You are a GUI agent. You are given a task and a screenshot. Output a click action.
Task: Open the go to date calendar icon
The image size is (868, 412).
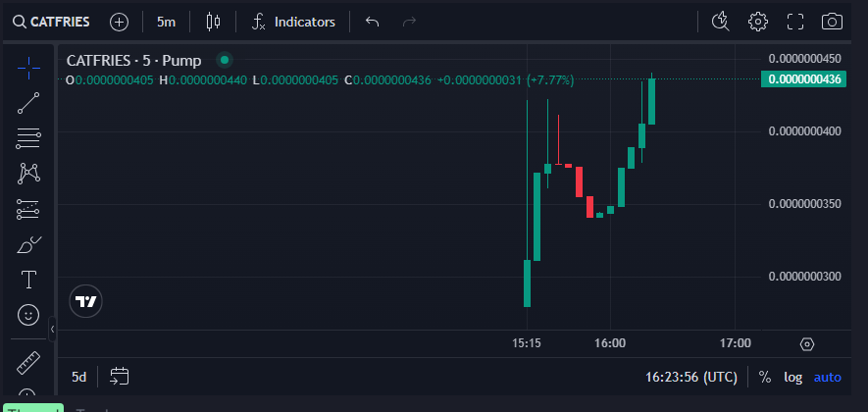pos(119,377)
